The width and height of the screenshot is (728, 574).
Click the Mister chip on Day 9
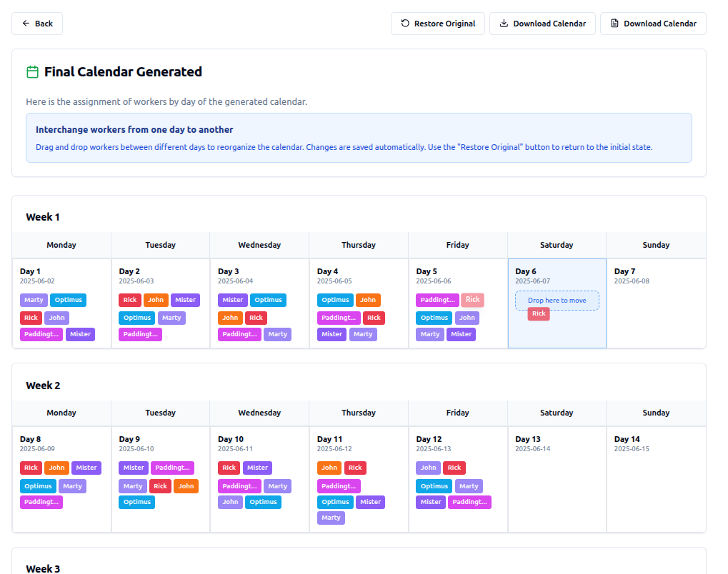[134, 468]
